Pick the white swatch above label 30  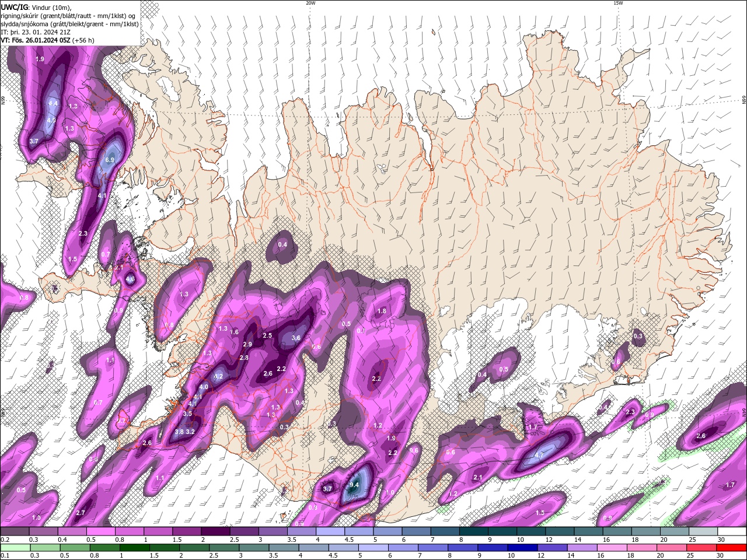[x=732, y=531]
